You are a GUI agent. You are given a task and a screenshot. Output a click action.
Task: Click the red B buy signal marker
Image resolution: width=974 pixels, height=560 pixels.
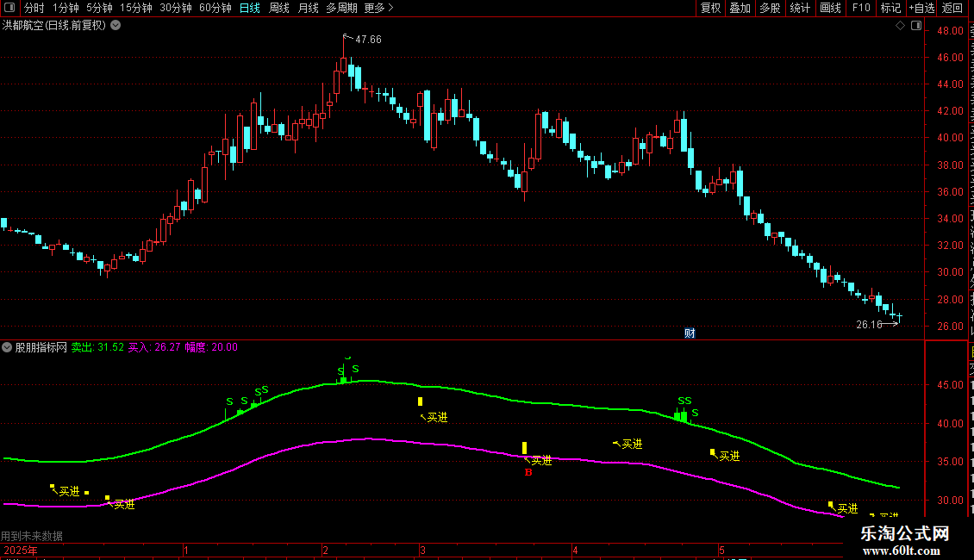528,472
